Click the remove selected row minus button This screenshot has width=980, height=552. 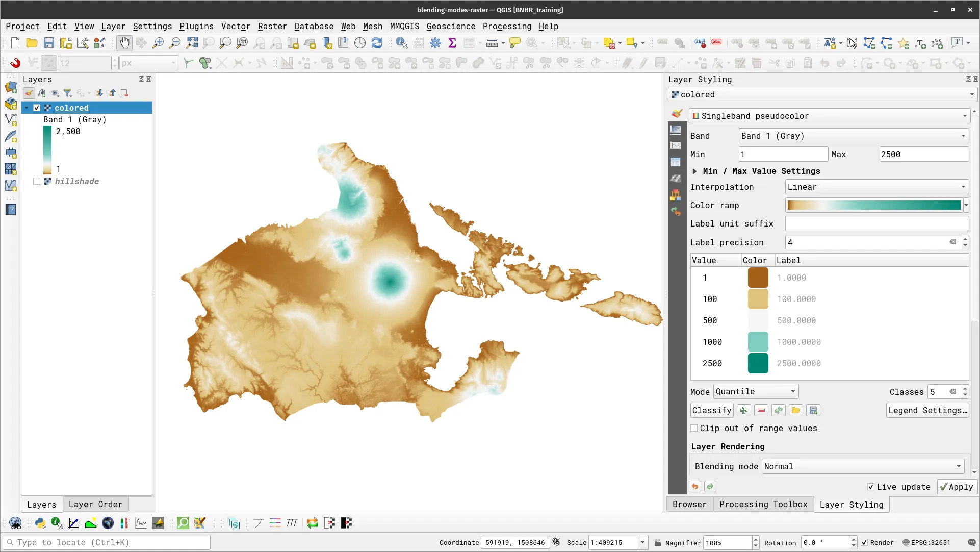click(761, 410)
